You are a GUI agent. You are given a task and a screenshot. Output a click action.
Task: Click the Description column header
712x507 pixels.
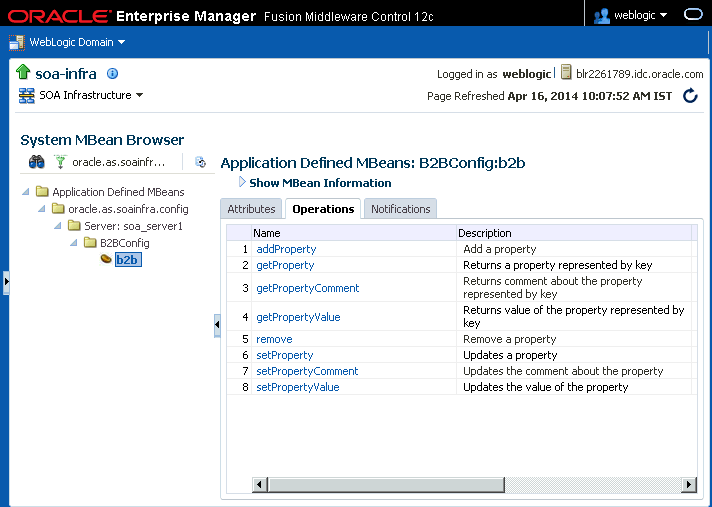click(574, 233)
